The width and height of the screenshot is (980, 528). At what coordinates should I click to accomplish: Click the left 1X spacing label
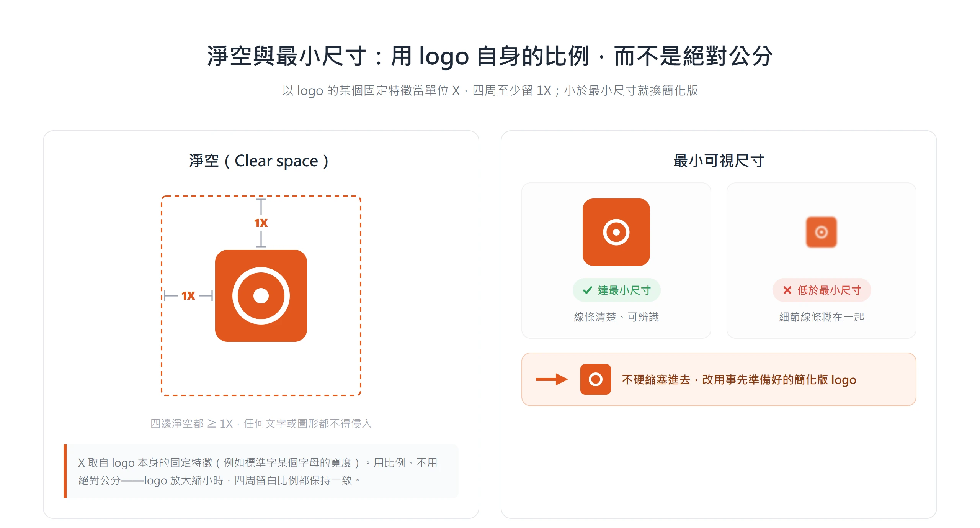click(188, 295)
